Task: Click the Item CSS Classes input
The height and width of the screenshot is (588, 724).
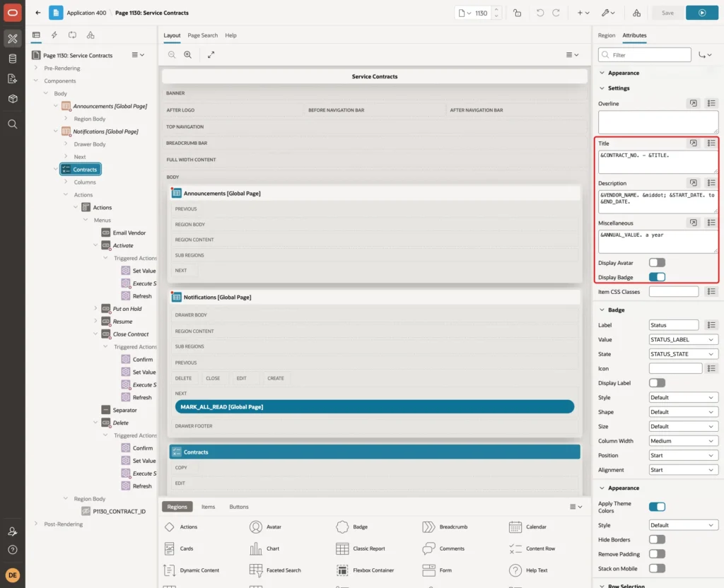Action: (x=673, y=291)
